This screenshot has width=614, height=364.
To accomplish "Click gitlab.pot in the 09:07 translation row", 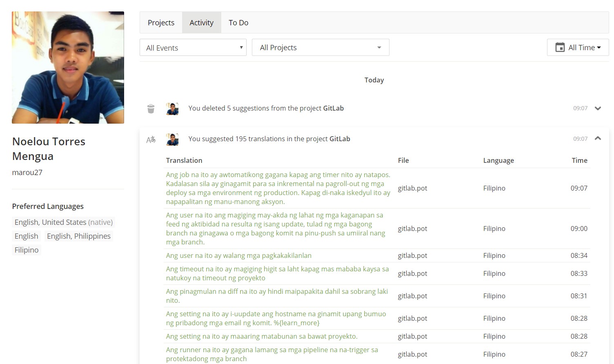I will [x=413, y=188].
